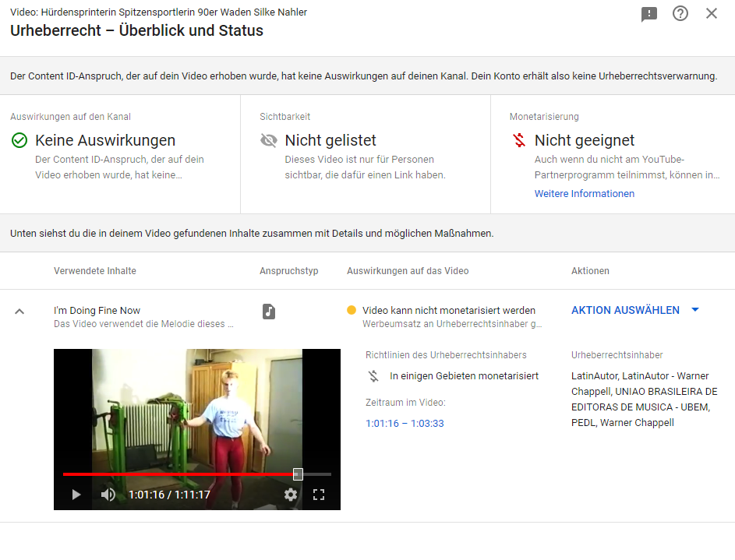Collapse the I'm Doing Fine Now claim row

tap(19, 311)
